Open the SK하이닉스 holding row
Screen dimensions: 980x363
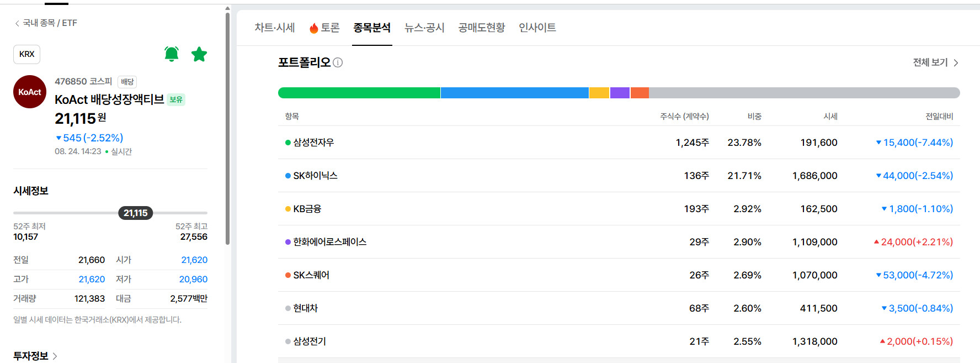(619, 176)
